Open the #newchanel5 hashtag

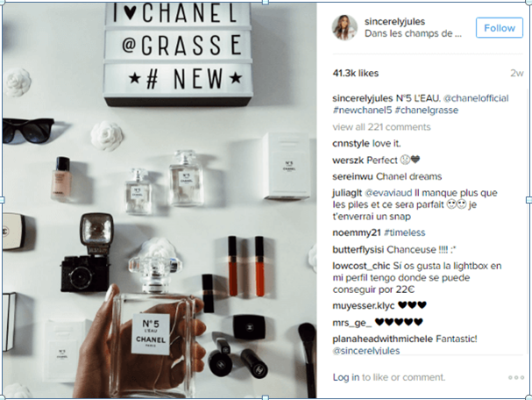[362, 110]
